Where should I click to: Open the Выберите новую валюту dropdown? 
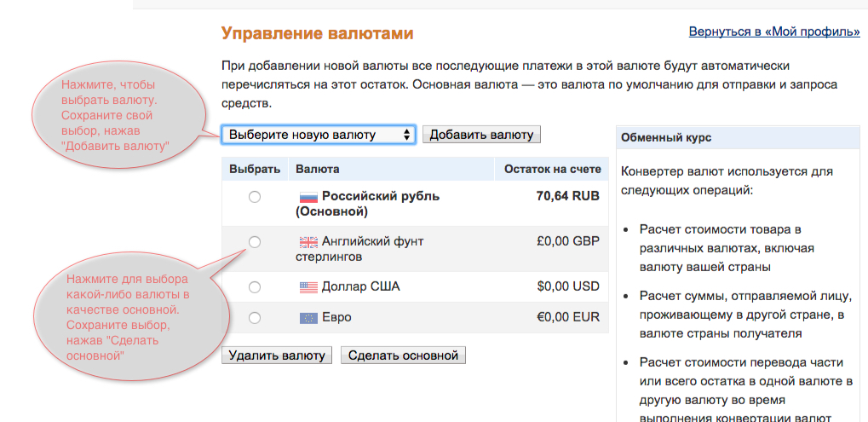(x=319, y=135)
